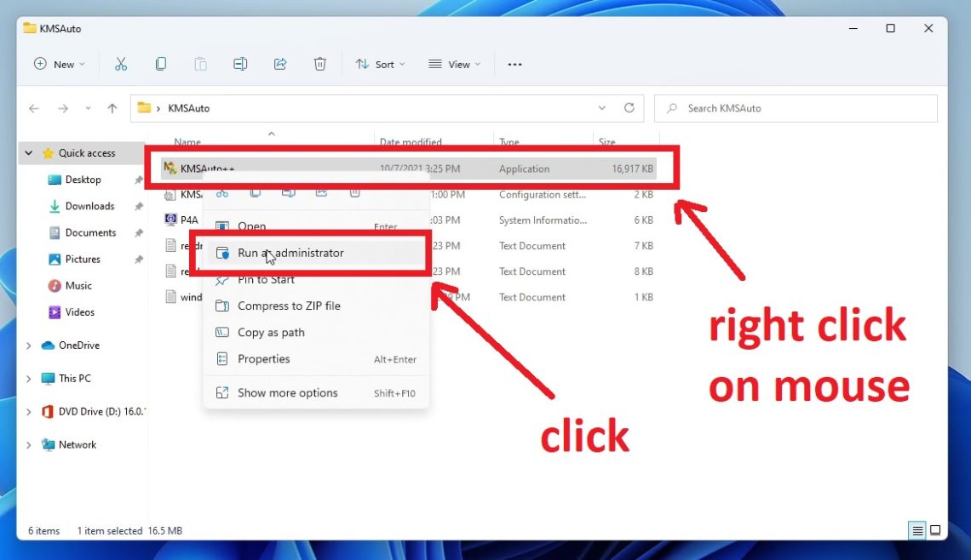Image resolution: width=971 pixels, height=560 pixels.
Task: Click the Rename icon in the toolbar
Action: pos(239,64)
